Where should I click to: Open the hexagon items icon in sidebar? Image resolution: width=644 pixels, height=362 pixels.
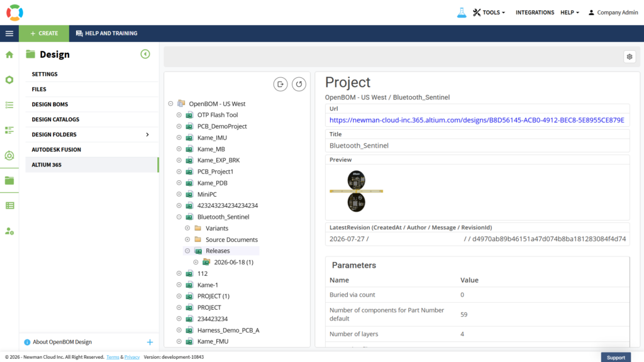click(x=9, y=80)
